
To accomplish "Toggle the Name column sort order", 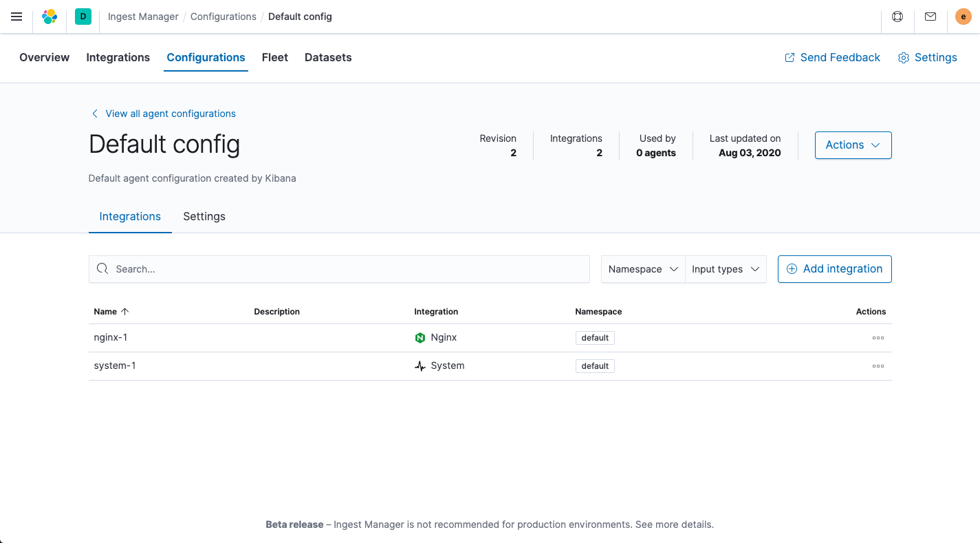I will [111, 311].
